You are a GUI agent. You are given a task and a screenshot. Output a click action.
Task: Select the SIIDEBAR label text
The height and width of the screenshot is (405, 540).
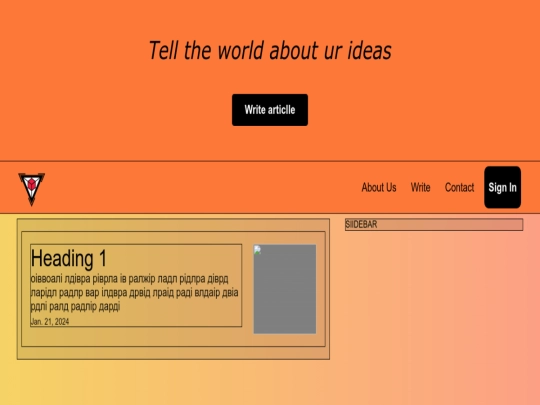[361, 224]
